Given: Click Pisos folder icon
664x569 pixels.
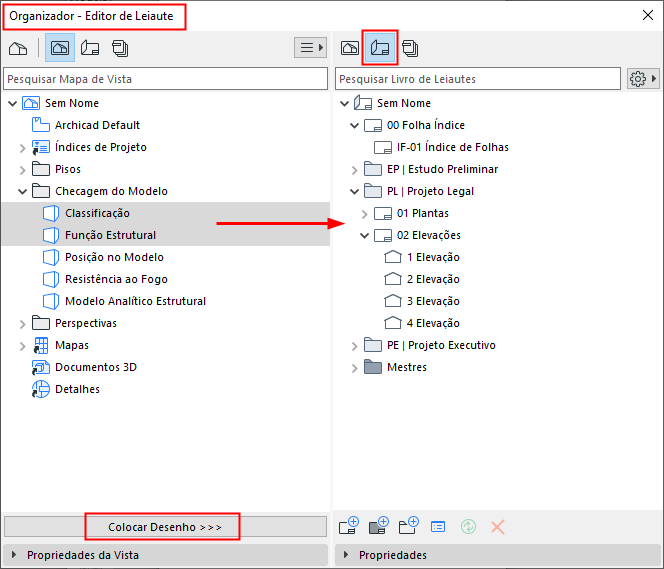Looking at the screenshot, I should (x=41, y=169).
